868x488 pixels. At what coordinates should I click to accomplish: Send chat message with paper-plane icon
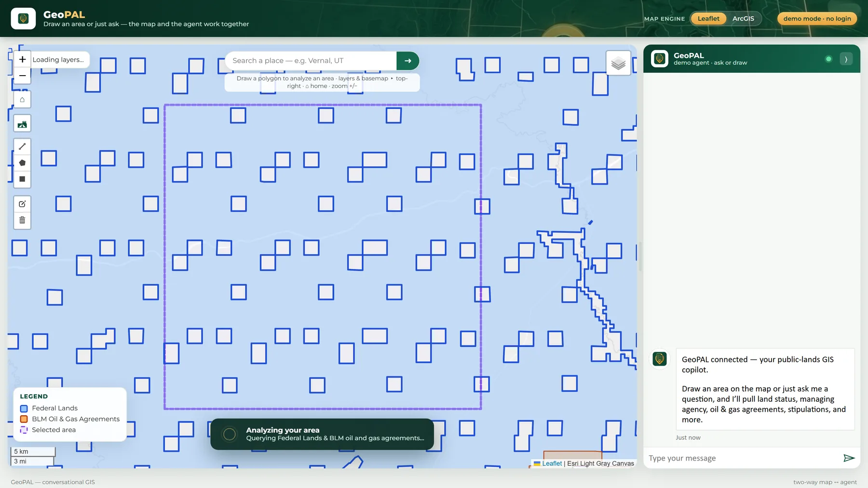(849, 458)
